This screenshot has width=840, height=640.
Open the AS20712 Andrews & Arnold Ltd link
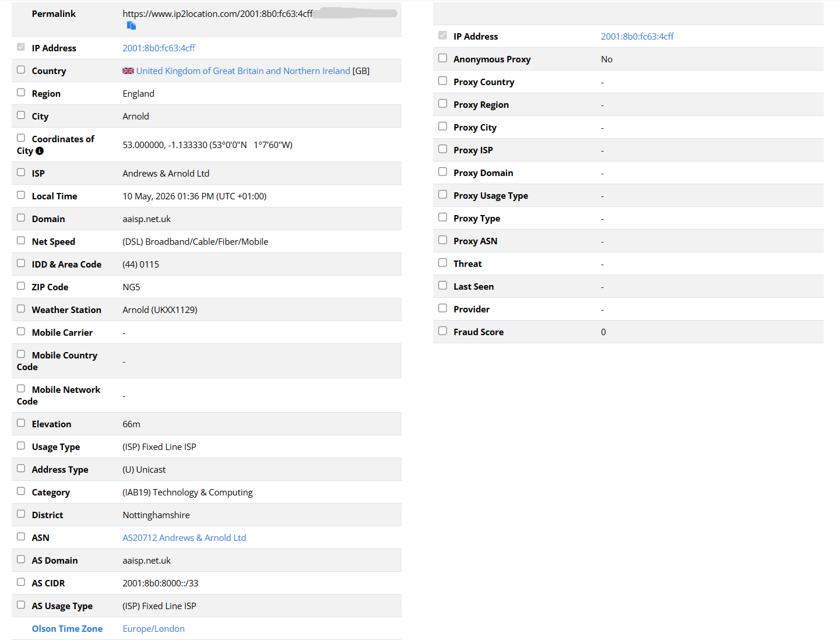click(184, 538)
